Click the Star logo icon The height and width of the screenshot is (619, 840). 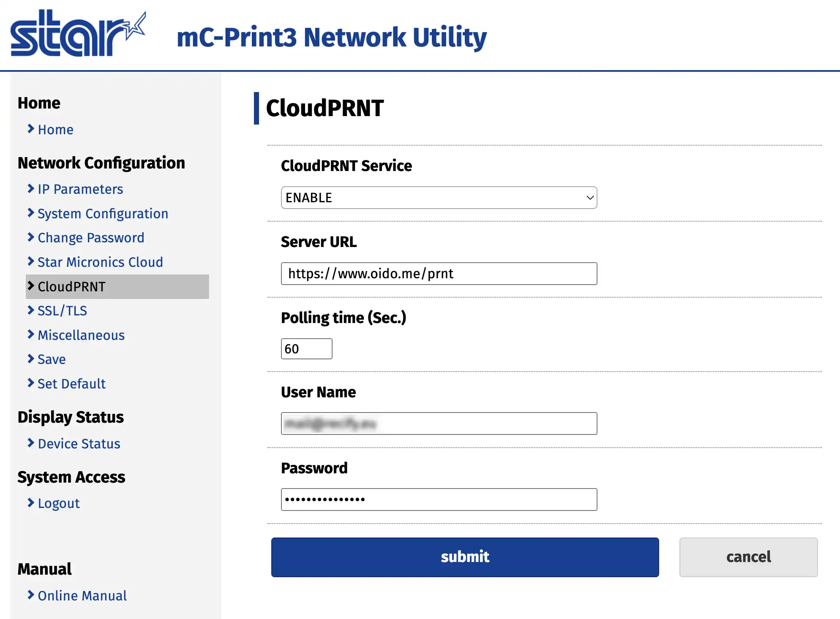[x=78, y=34]
